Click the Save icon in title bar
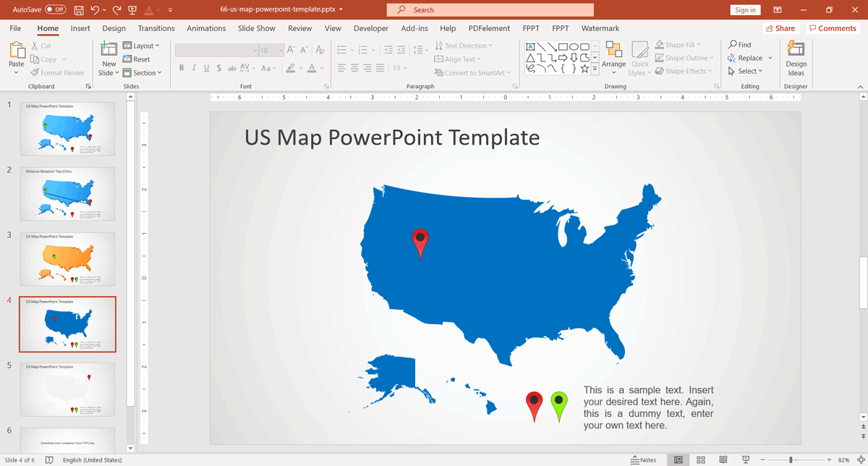This screenshot has height=466, width=868. (79, 10)
